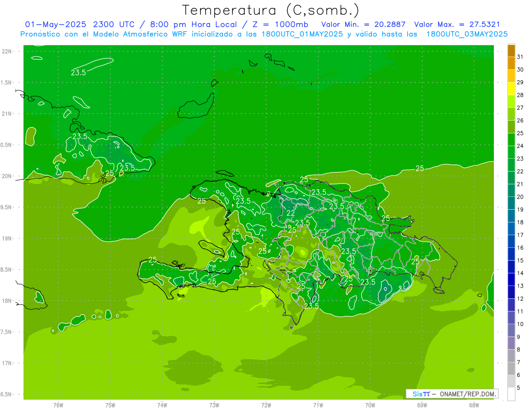Viewport: 532px width, 411px height.
Task: Click the "18N" latitude axis label
Action: click(x=7, y=301)
